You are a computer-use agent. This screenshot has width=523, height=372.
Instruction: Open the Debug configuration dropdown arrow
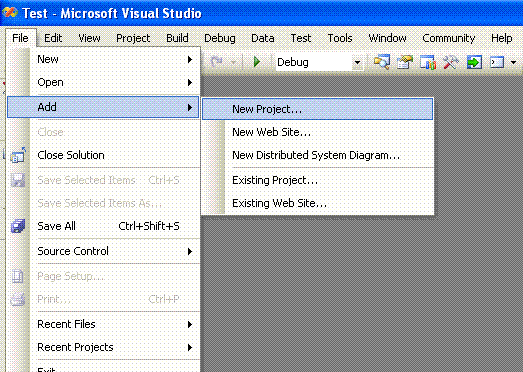click(357, 62)
